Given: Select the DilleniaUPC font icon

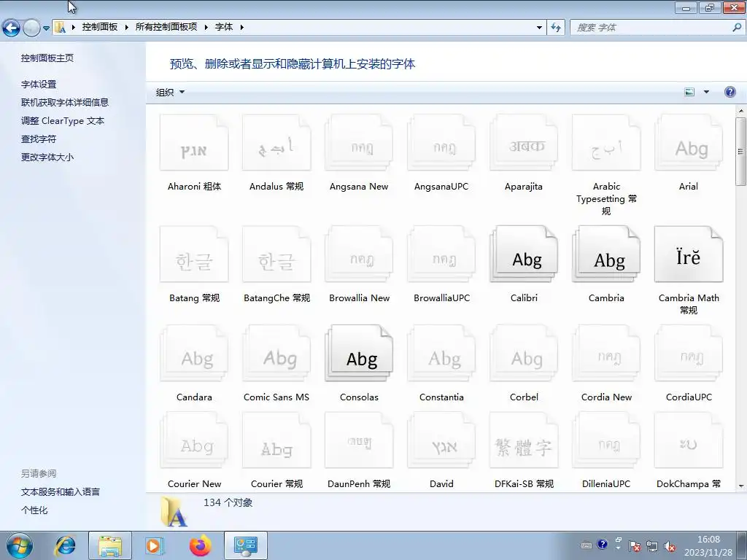Looking at the screenshot, I should pyautogui.click(x=606, y=440).
